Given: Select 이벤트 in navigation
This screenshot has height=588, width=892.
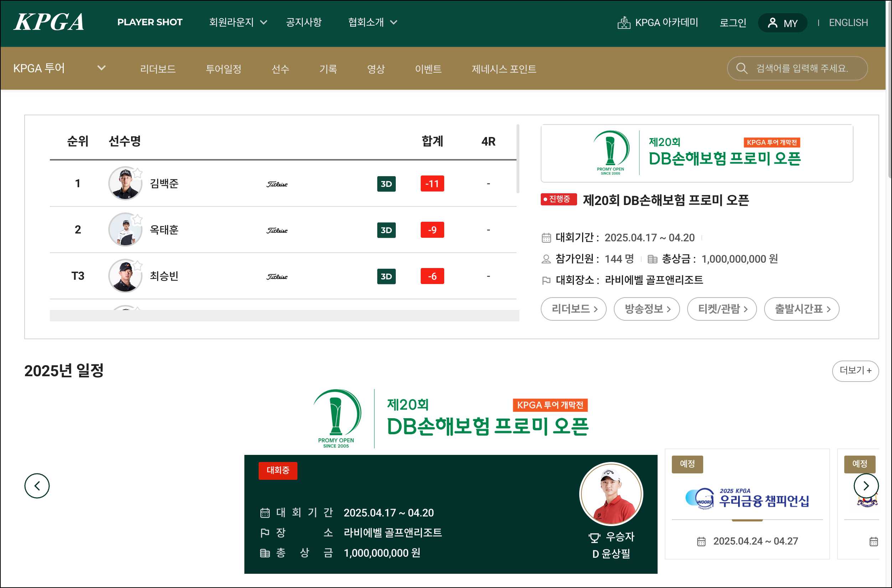Looking at the screenshot, I should 428,69.
